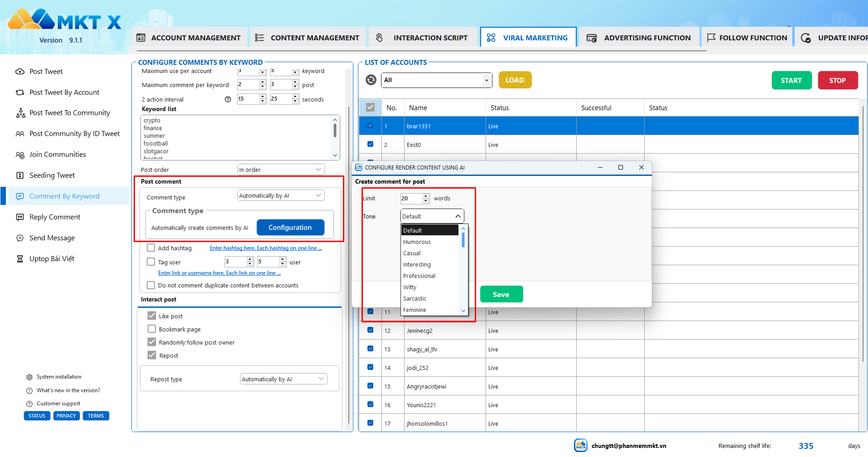This screenshot has width=868, height=457.
Task: Click the green START button
Action: click(x=791, y=80)
